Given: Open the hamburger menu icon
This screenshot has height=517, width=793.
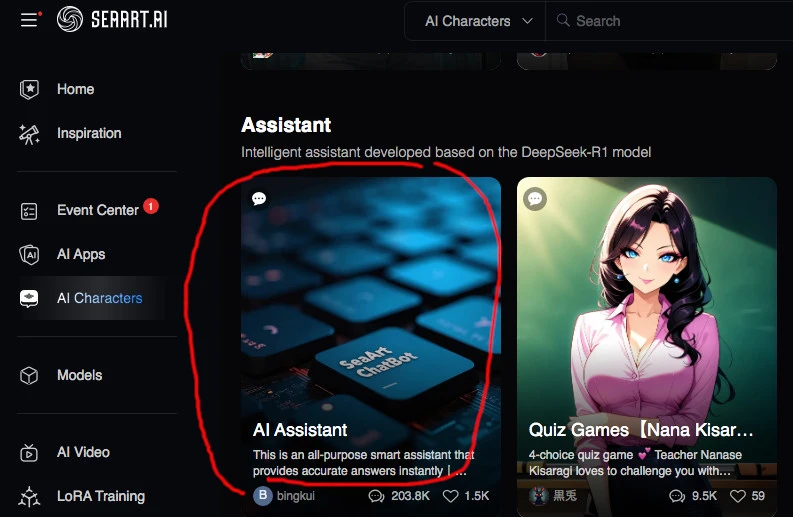Looking at the screenshot, I should coord(29,20).
